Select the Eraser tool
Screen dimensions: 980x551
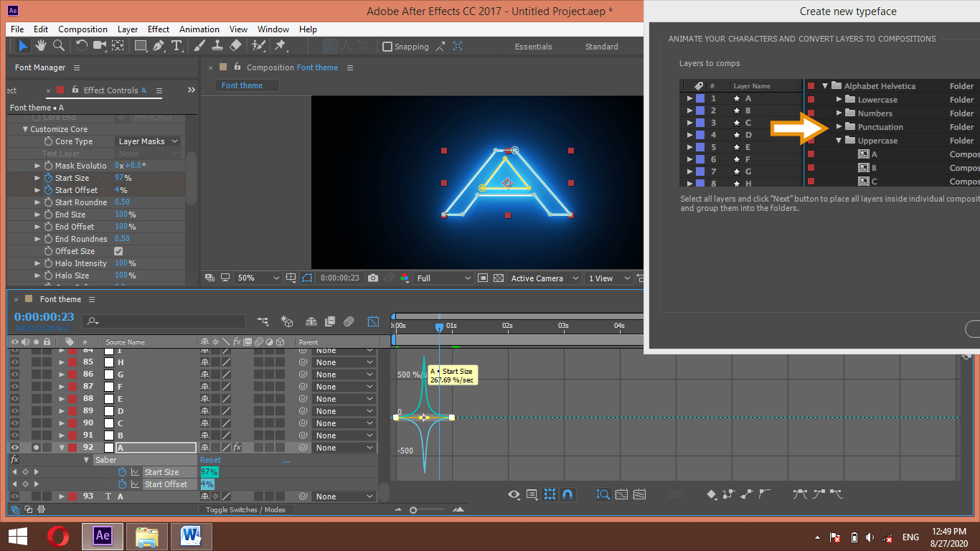(x=235, y=46)
